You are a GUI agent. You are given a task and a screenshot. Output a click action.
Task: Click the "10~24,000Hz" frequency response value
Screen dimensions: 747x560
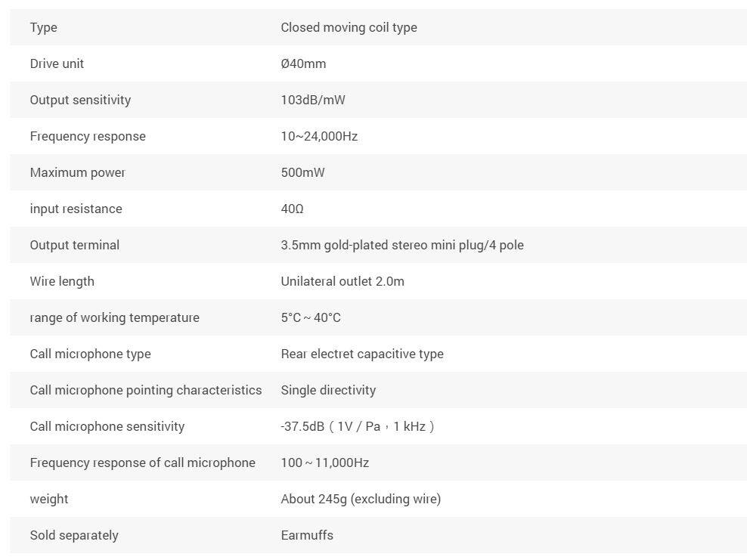319,136
